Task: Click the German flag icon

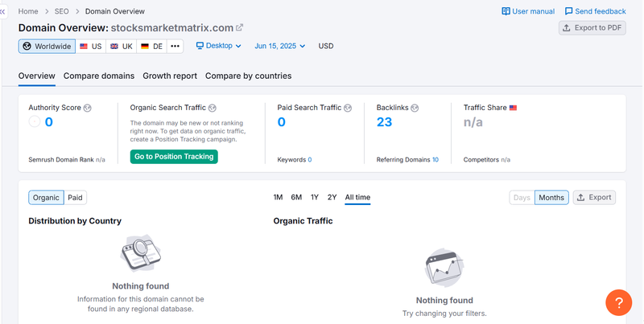Action: click(145, 47)
